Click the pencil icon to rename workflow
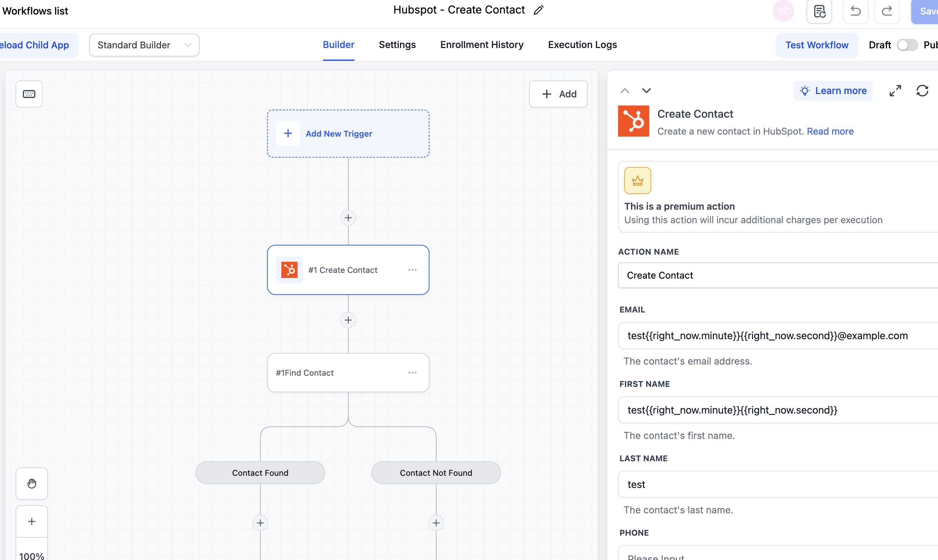The height and width of the screenshot is (560, 938). 538,10
